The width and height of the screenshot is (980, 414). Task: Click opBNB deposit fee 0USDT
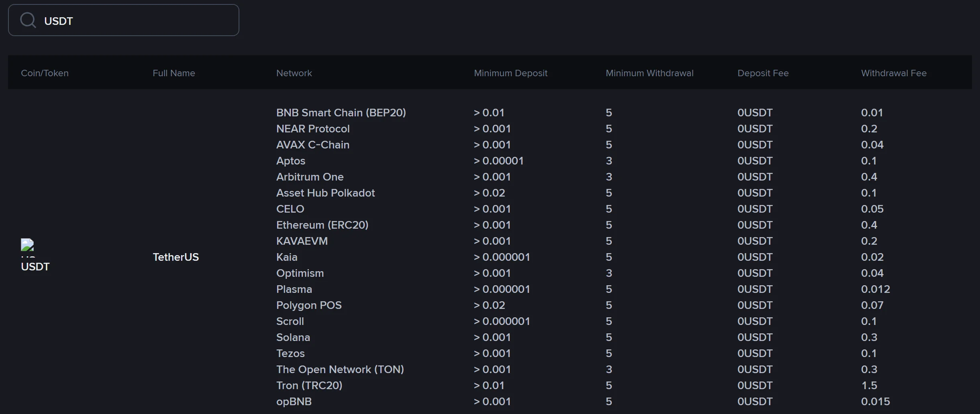[x=755, y=402]
